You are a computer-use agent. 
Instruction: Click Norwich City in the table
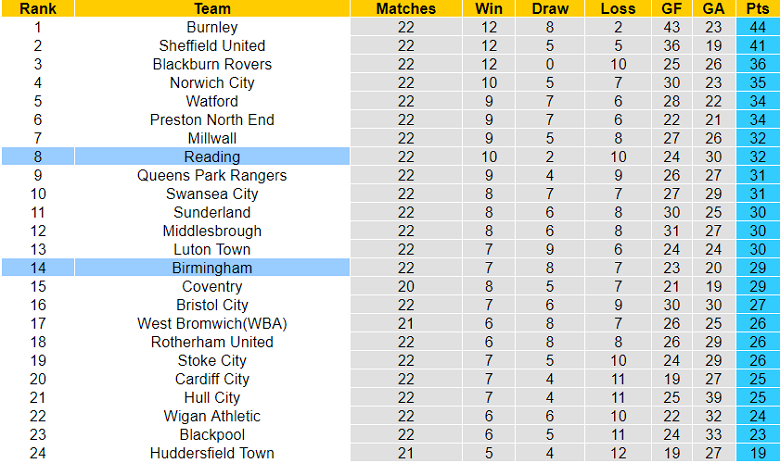[x=212, y=83]
